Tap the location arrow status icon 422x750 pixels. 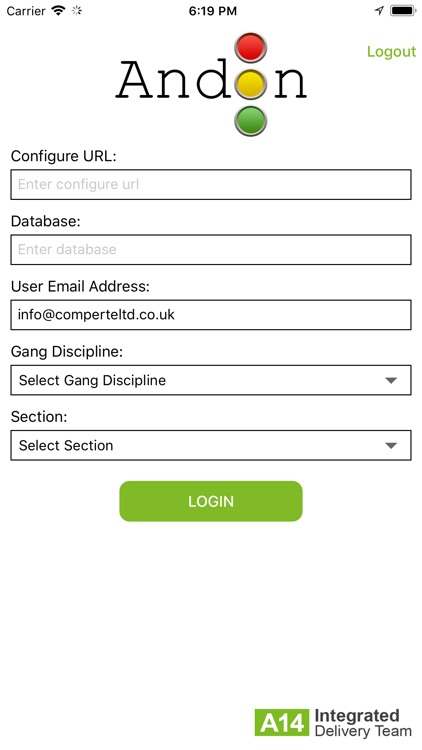click(x=379, y=11)
